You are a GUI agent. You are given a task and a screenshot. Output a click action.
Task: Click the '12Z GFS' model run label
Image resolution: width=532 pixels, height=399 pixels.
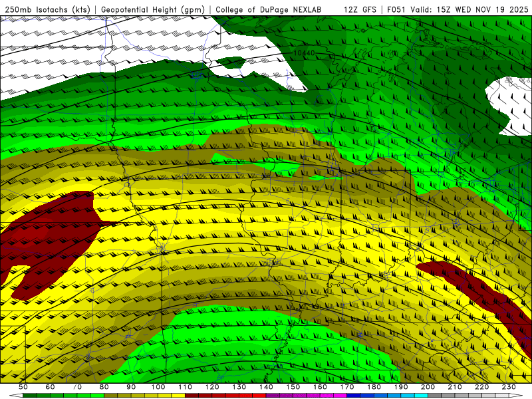tap(360, 10)
